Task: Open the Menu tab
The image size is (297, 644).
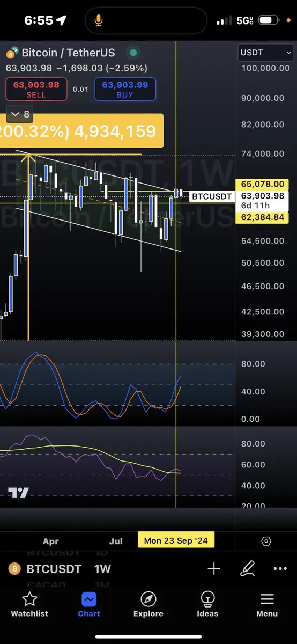Action: (267, 604)
